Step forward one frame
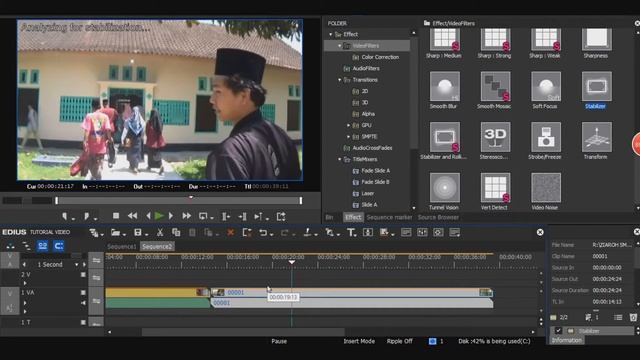 pyautogui.click(x=171, y=216)
